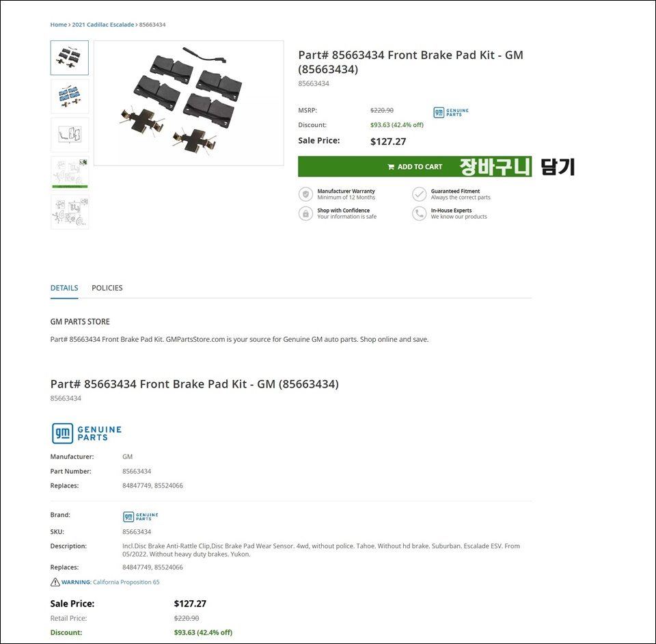Select the last parts diagram thumbnail
656x644 pixels.
point(70,212)
